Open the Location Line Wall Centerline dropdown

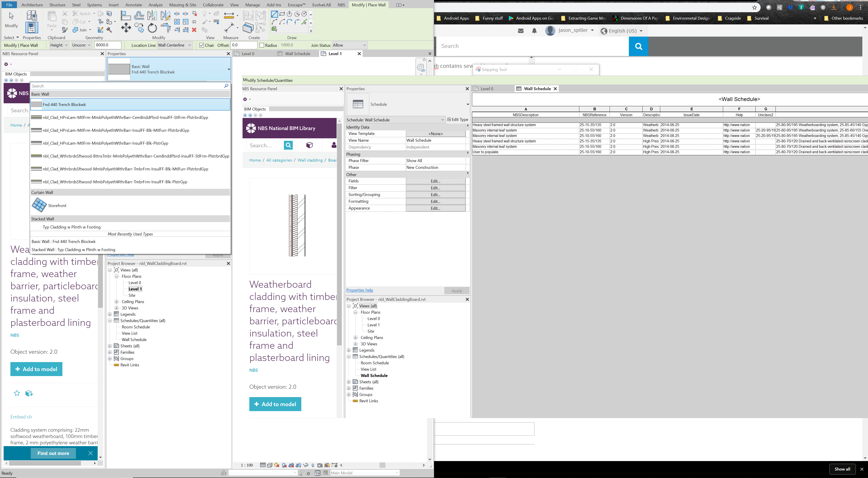175,45
